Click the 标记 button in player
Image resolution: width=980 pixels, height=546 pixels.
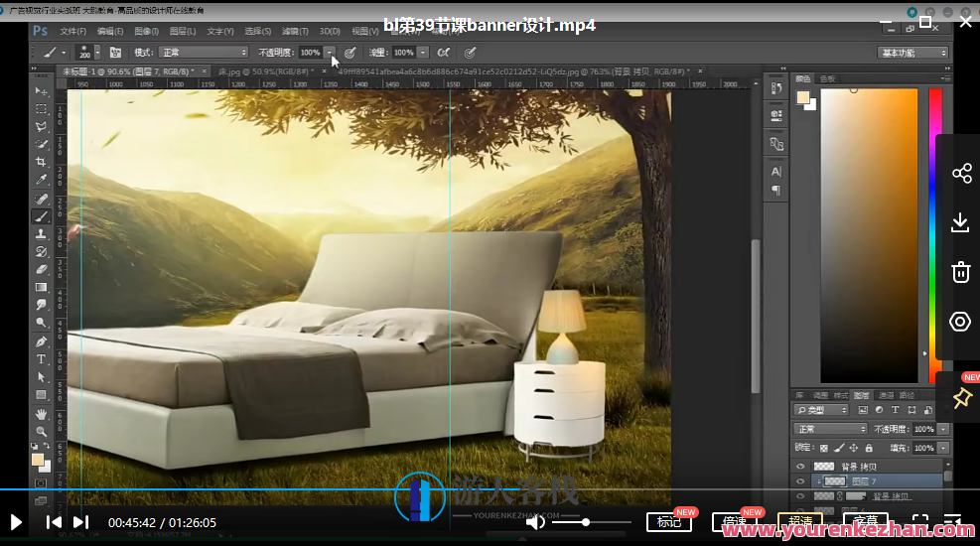(x=668, y=522)
